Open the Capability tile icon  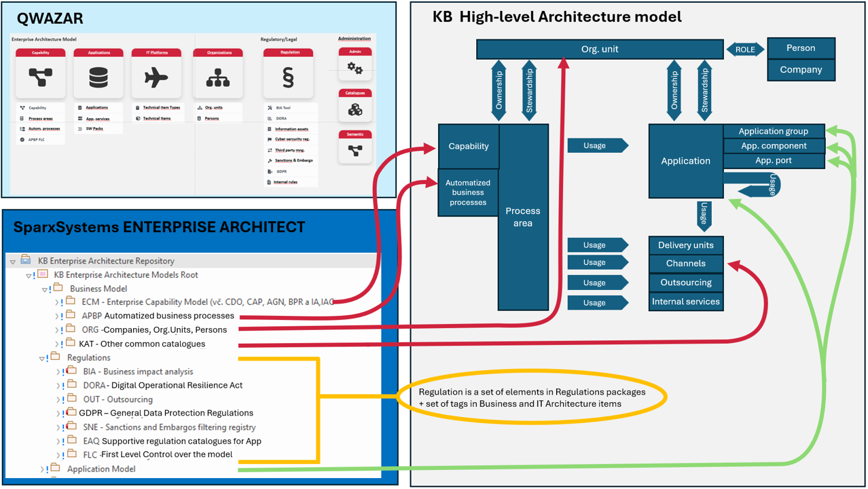(x=40, y=77)
